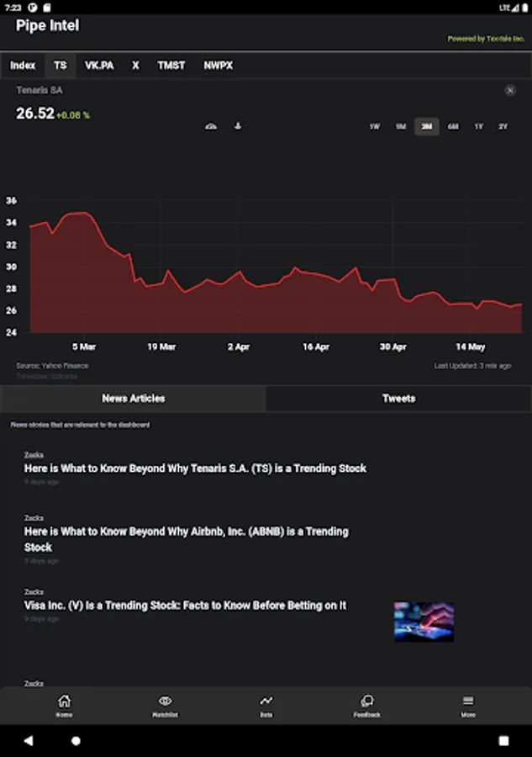532x757 pixels.
Task: Click the Source: Yahoo Finance label
Action: tap(52, 366)
